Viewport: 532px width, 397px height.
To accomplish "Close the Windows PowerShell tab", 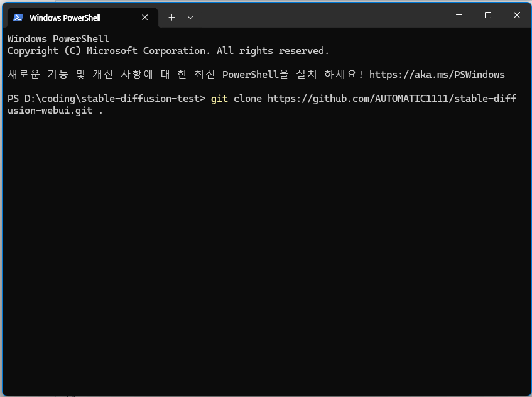I will 145,18.
